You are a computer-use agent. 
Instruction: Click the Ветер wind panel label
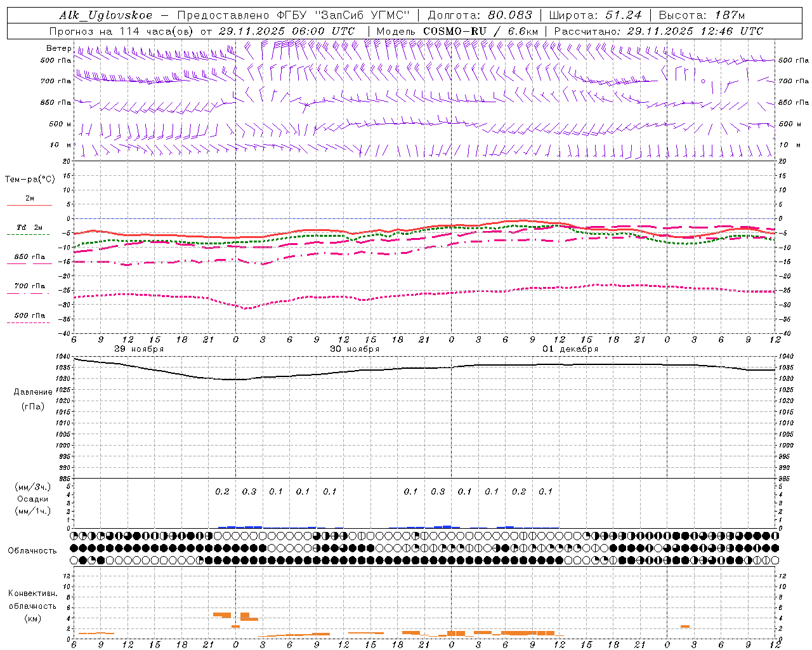58,48
